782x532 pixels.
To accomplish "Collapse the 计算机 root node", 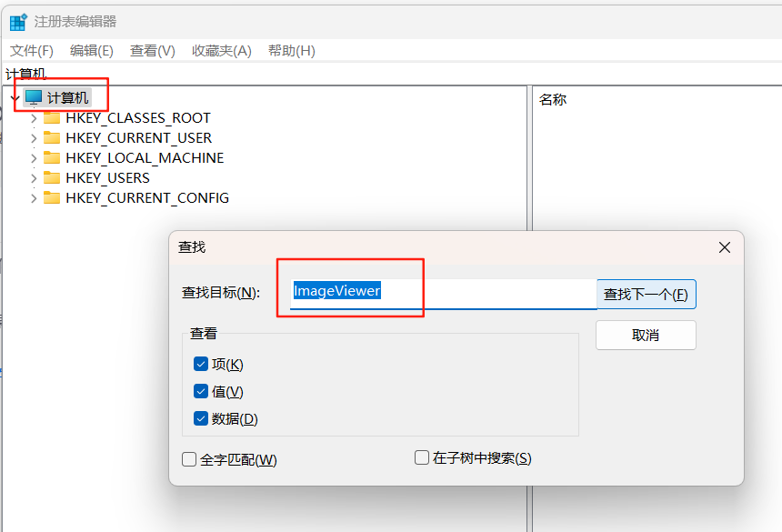I will [15, 97].
